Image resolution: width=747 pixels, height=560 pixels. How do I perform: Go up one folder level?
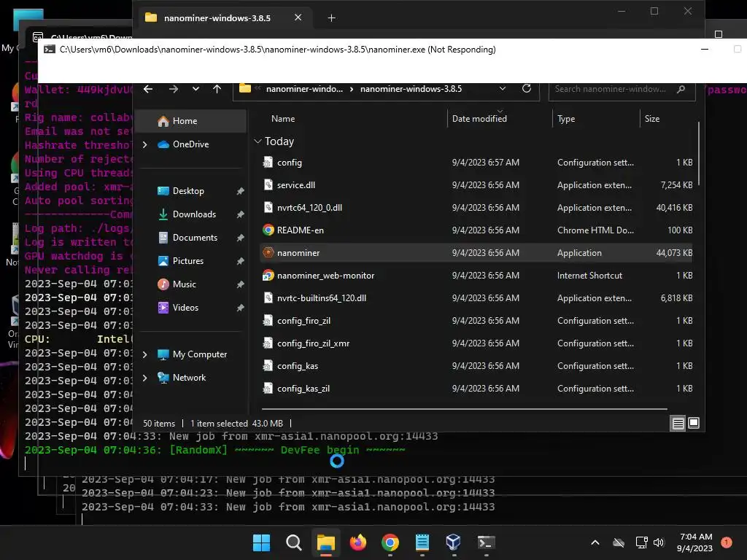click(x=217, y=89)
